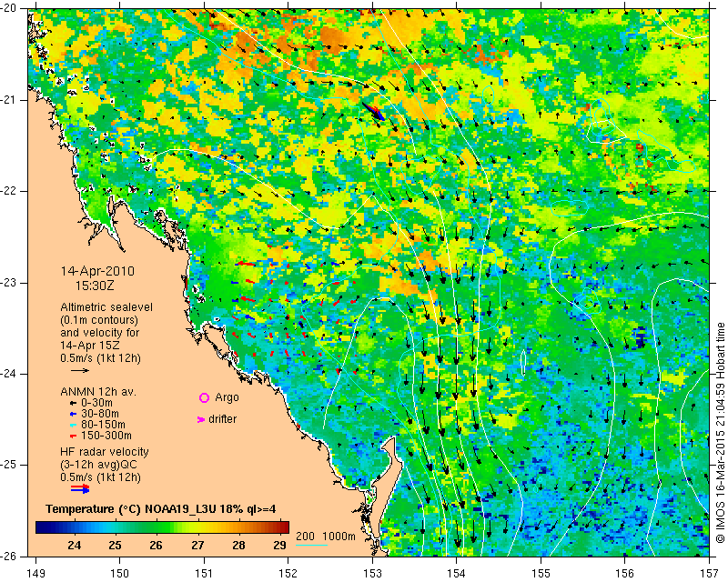Click the 'drifter' legend label
Image resolution: width=728 pixels, height=582 pixels.
tap(222, 419)
